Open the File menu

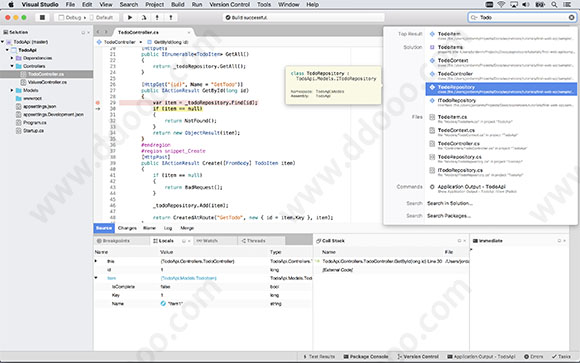coord(70,4)
